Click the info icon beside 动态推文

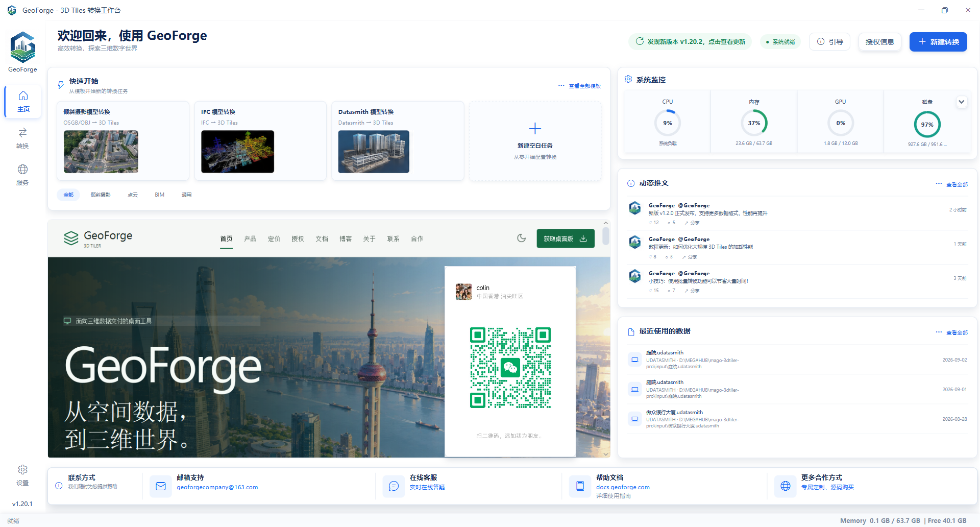coord(631,183)
